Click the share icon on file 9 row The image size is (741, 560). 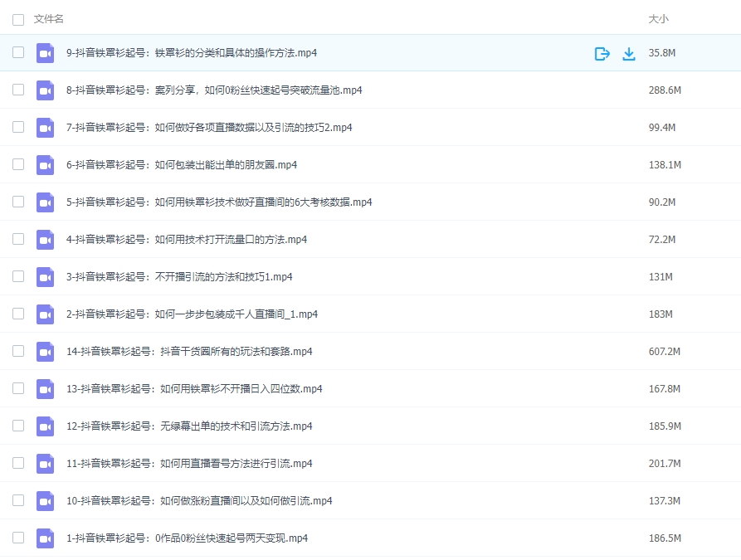click(x=602, y=54)
